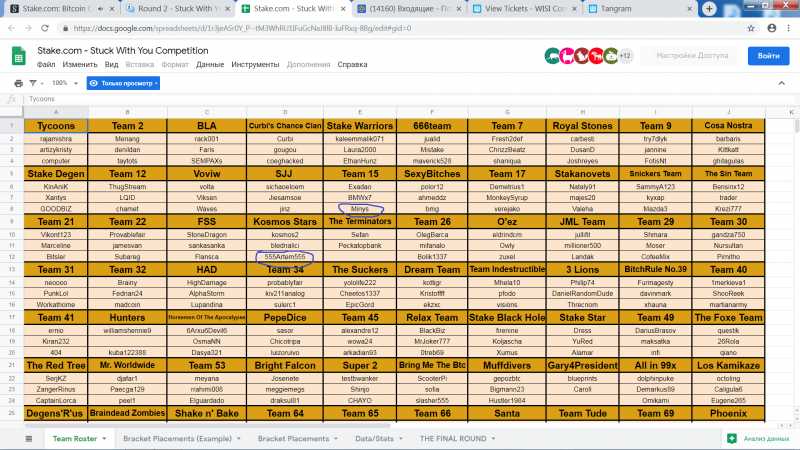Select row 13 header
The image size is (800, 450).
(11, 269)
